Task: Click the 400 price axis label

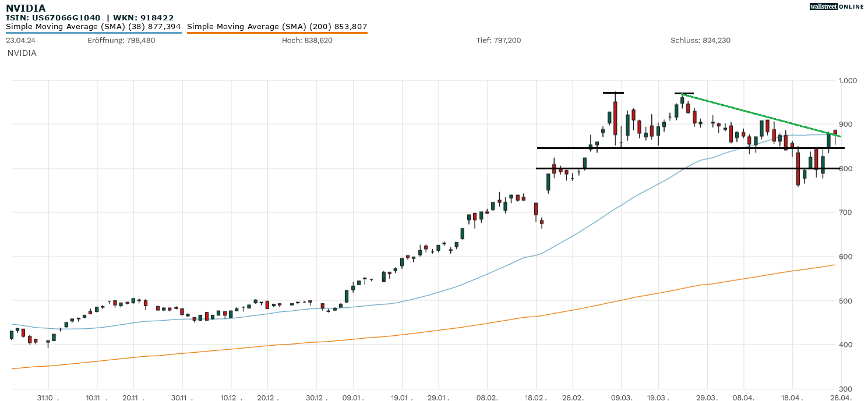Action: coord(844,345)
